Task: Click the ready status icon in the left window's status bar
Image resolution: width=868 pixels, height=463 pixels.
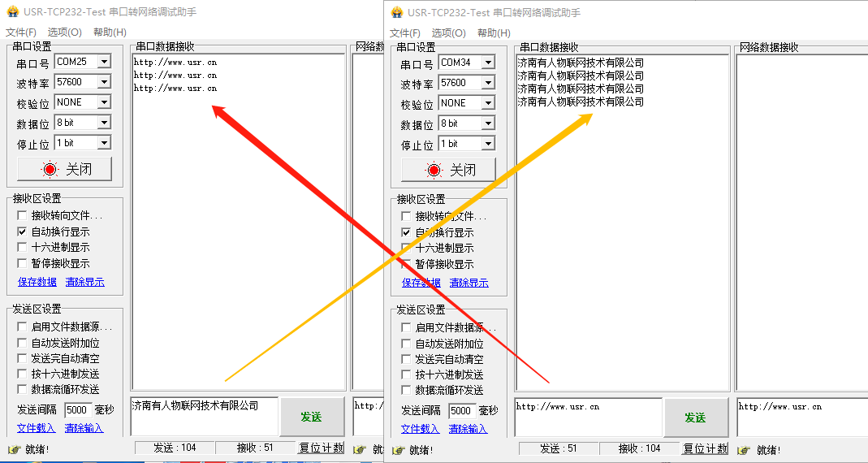Action: click(x=13, y=449)
